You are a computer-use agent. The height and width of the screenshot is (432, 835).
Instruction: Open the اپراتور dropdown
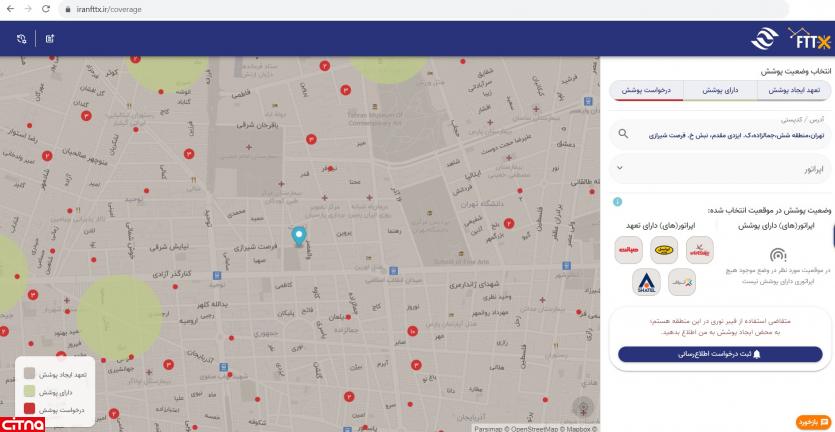(x=720, y=170)
